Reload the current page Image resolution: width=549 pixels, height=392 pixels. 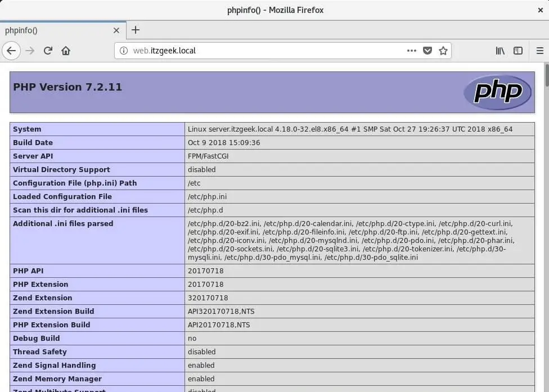pyautogui.click(x=48, y=51)
